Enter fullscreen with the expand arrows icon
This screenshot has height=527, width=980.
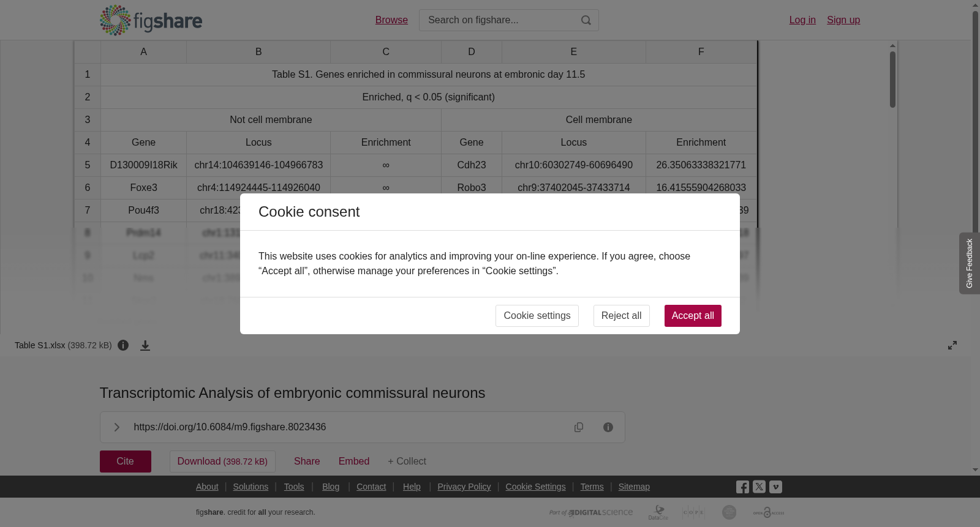952,345
